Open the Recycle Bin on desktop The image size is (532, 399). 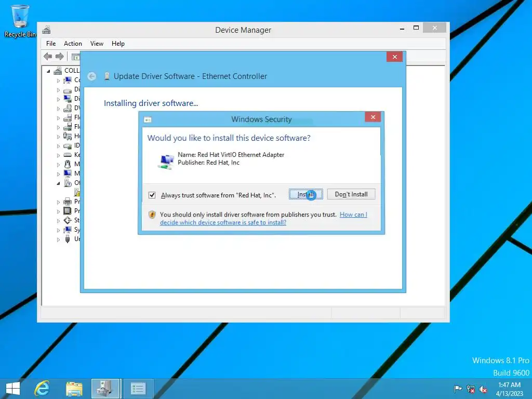pyautogui.click(x=20, y=21)
